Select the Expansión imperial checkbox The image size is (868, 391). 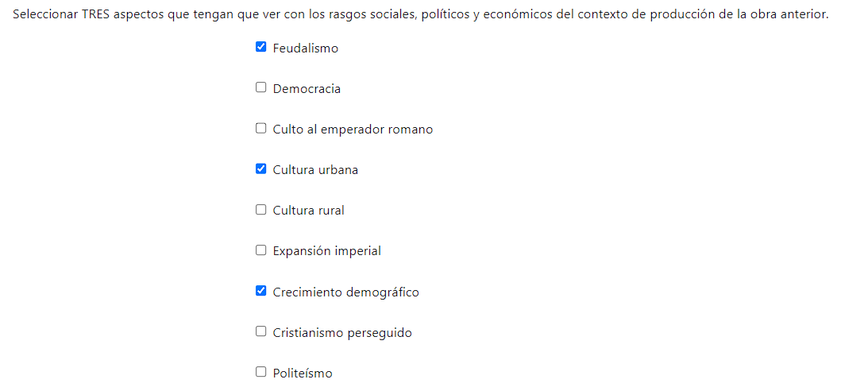tap(260, 250)
